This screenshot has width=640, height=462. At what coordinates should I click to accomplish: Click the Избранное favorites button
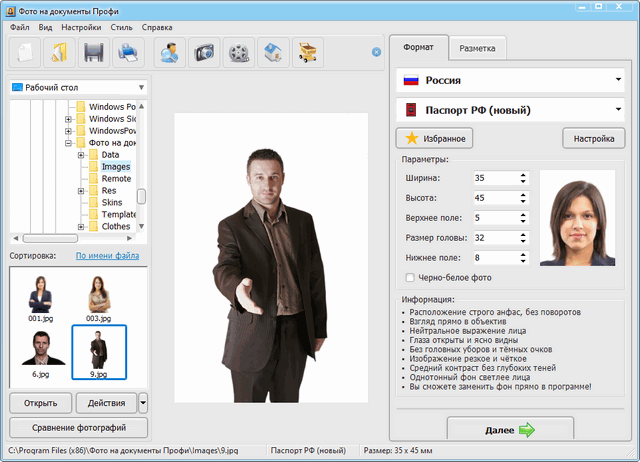pos(434,138)
